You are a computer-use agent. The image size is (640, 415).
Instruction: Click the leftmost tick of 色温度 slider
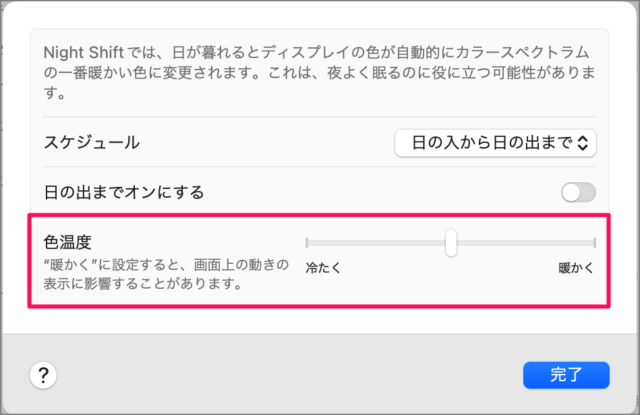pyautogui.click(x=307, y=243)
